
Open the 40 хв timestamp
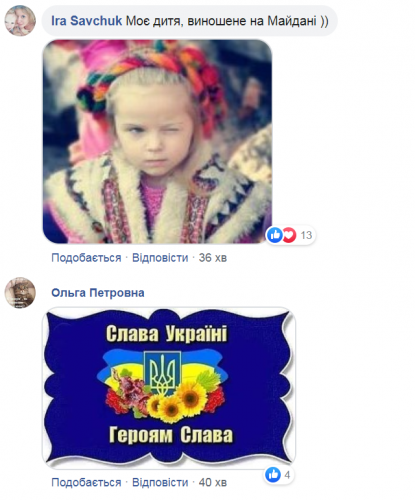[213, 482]
